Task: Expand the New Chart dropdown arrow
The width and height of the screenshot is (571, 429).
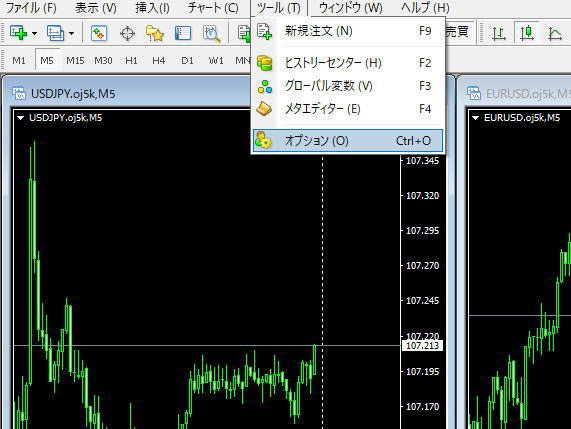Action: coord(34,34)
